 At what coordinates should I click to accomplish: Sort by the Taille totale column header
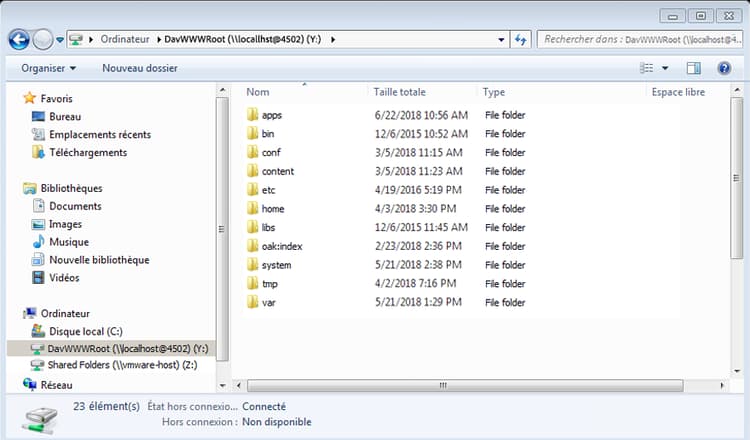399,92
